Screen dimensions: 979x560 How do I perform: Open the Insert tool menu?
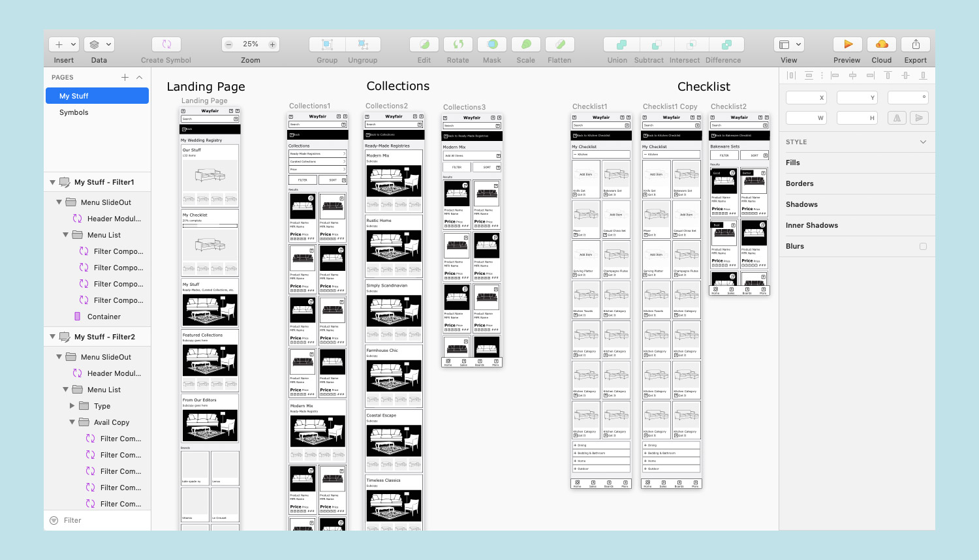(64, 44)
